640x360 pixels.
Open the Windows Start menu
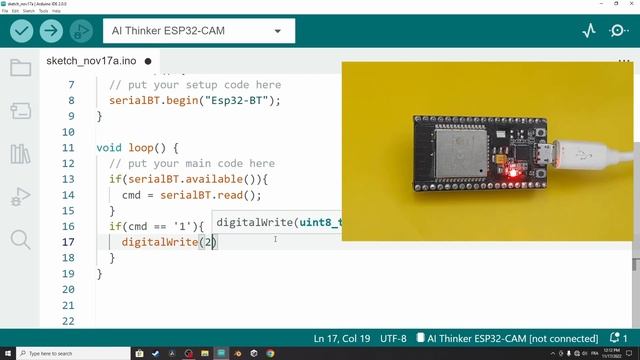point(8,353)
